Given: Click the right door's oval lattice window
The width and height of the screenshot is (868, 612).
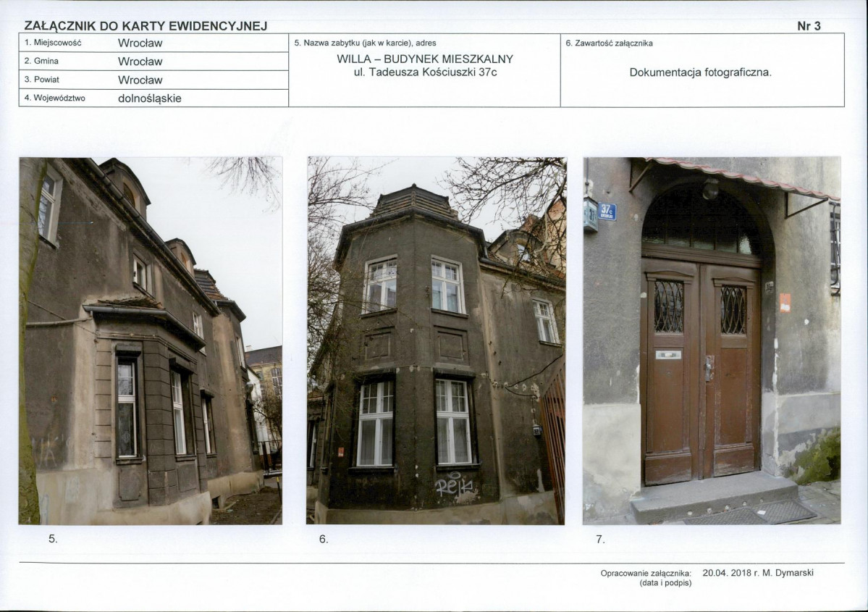Looking at the screenshot, I should click(x=733, y=309).
